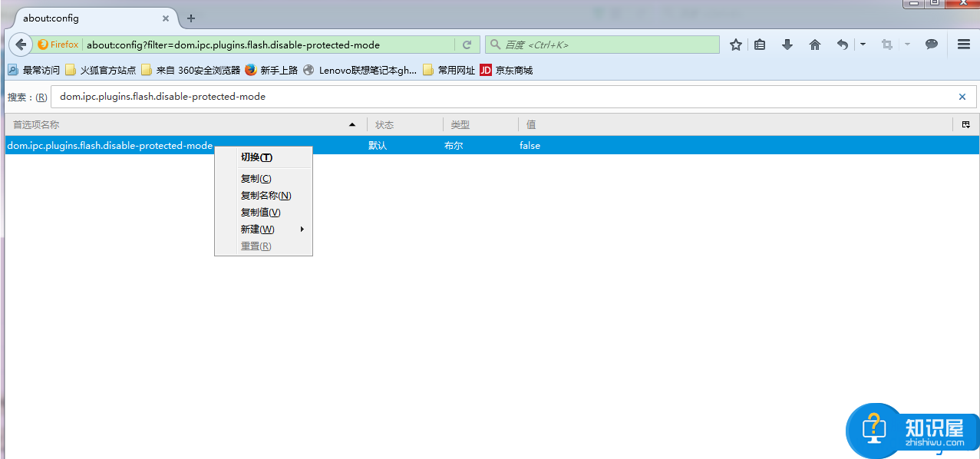Sort by 状态 column header

(404, 124)
